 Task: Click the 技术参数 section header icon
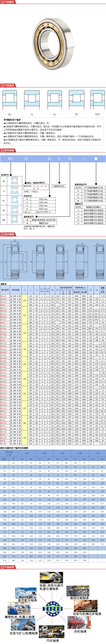pyautogui.click(x=2, y=234)
